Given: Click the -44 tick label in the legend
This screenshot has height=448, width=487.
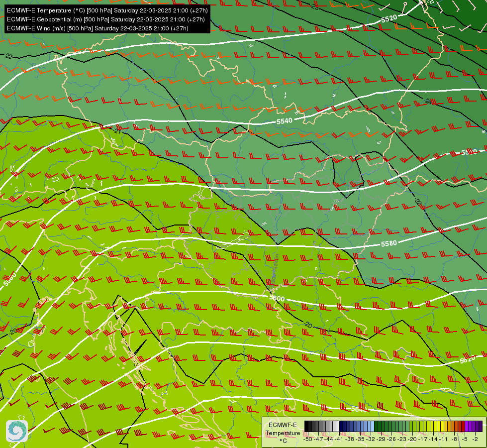Looking at the screenshot, I should pos(329,439).
